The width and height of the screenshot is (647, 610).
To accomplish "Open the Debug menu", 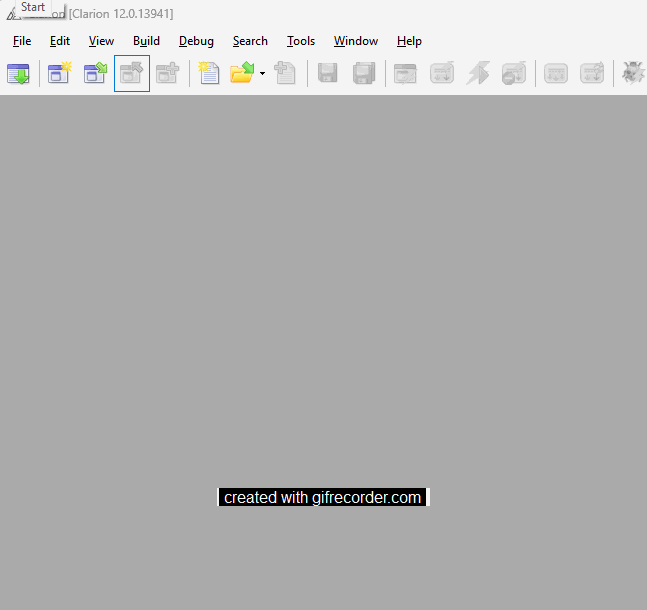I will click(x=196, y=41).
